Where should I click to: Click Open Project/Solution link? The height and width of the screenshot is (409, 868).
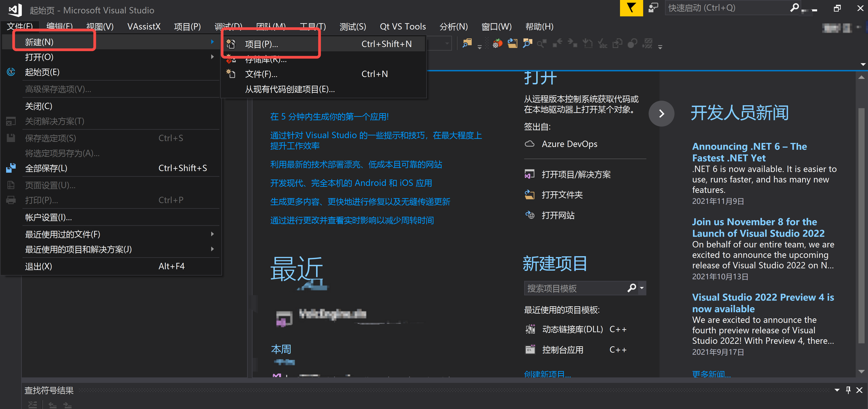click(576, 174)
